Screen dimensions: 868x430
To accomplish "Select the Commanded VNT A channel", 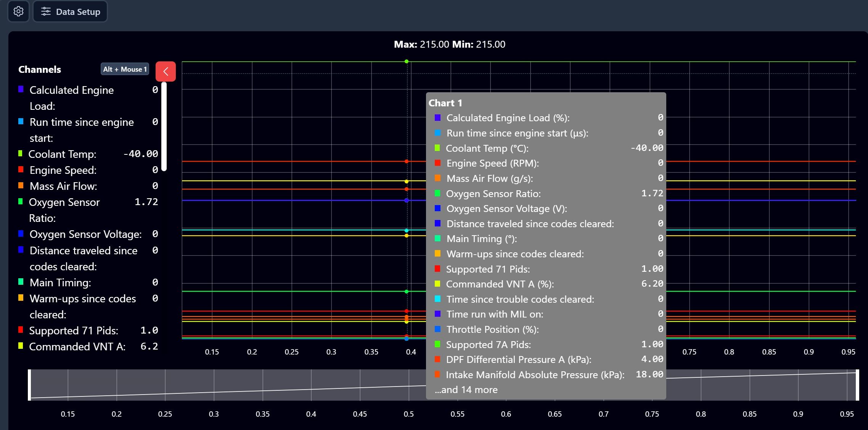I will point(88,347).
